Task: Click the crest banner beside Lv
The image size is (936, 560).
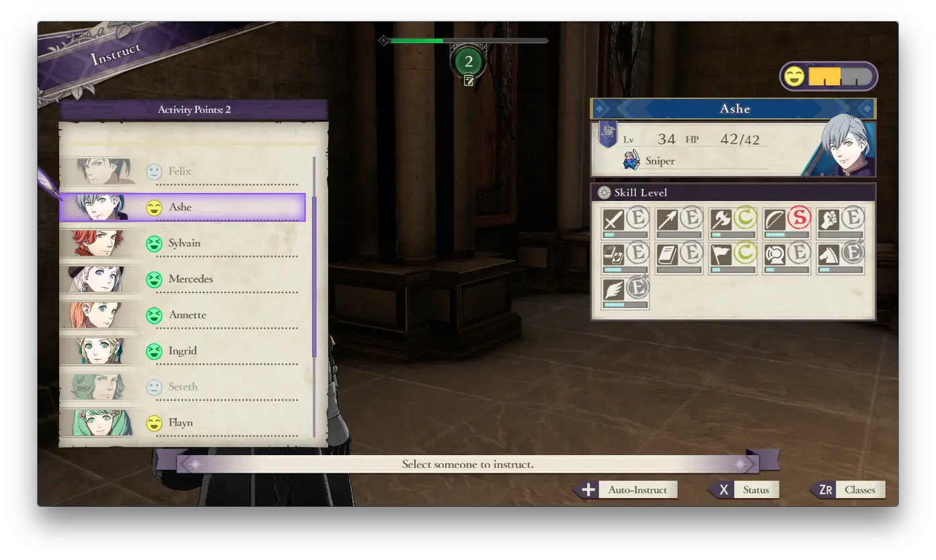Action: tap(608, 134)
